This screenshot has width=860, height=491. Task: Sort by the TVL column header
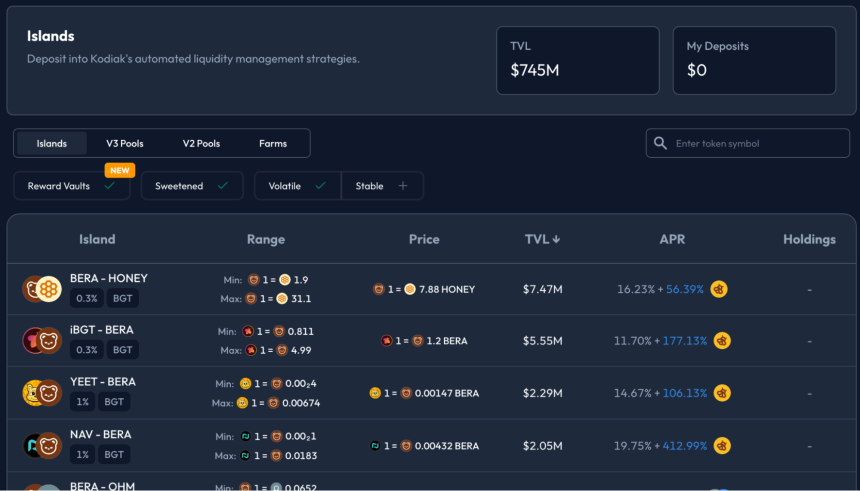[x=542, y=239]
